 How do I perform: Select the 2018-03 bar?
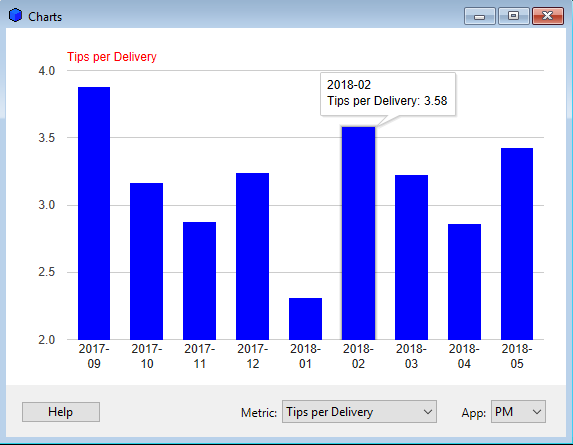411,257
